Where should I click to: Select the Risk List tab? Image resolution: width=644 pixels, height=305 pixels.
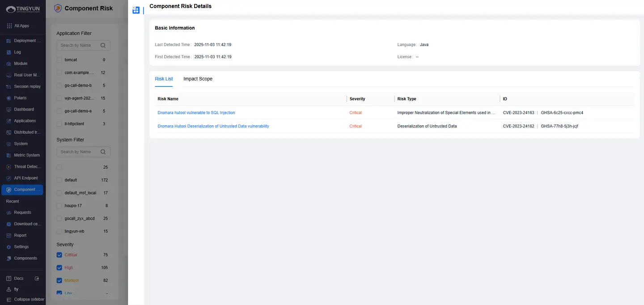[164, 79]
